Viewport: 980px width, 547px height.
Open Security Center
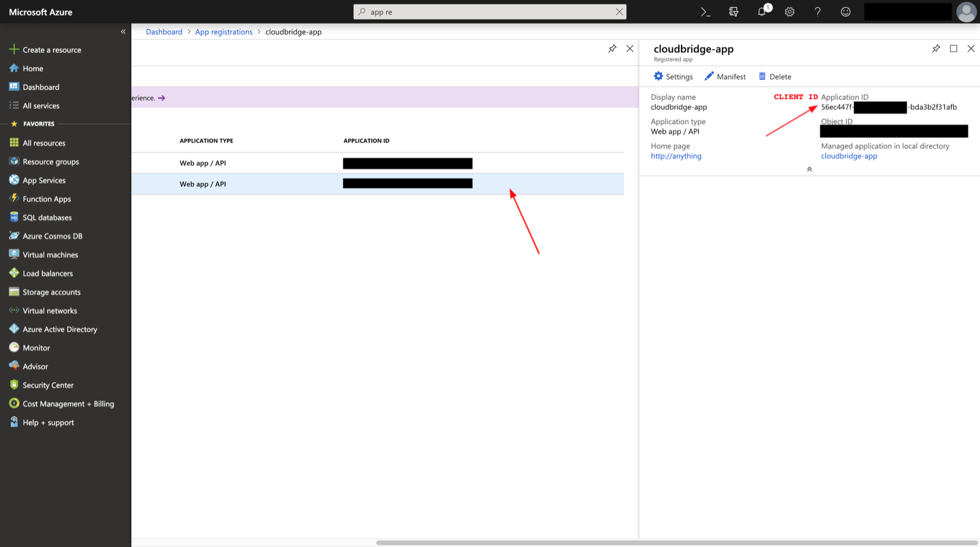click(x=41, y=385)
